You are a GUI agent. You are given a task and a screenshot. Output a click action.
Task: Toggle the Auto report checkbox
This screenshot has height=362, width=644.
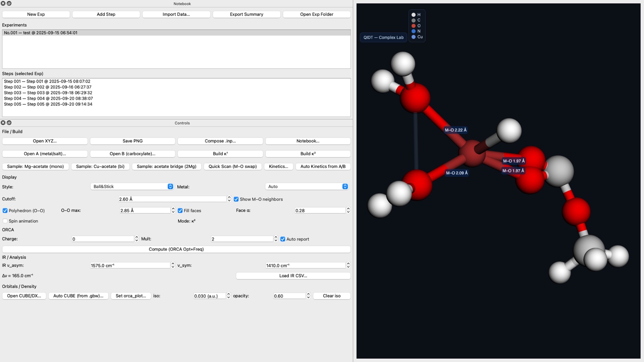click(283, 239)
